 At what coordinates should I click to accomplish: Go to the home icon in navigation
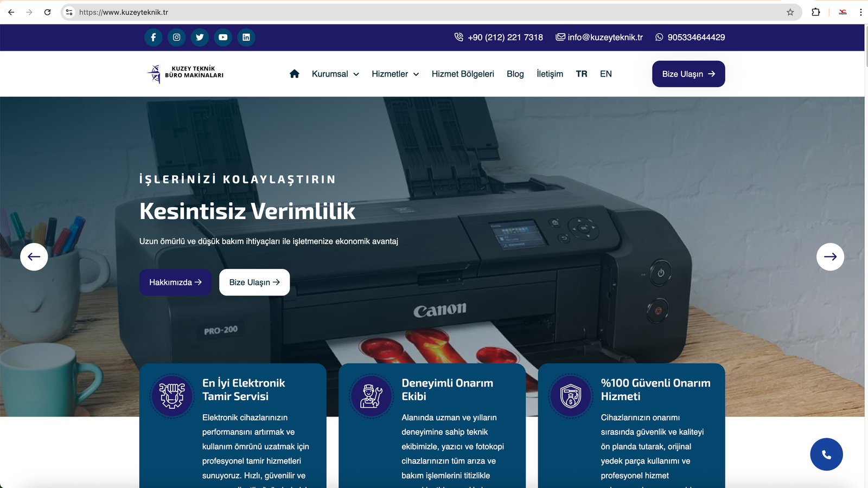click(x=295, y=74)
